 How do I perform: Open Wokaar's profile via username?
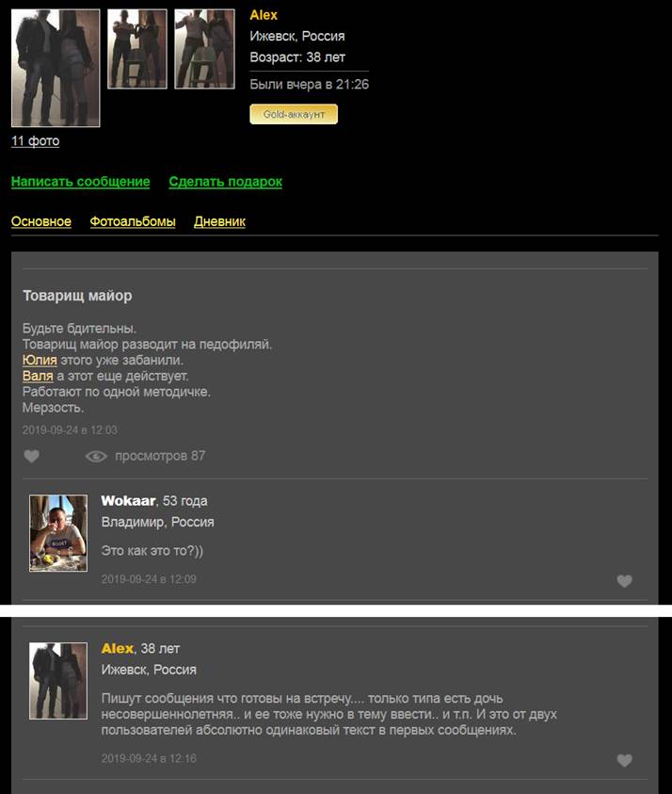128,501
